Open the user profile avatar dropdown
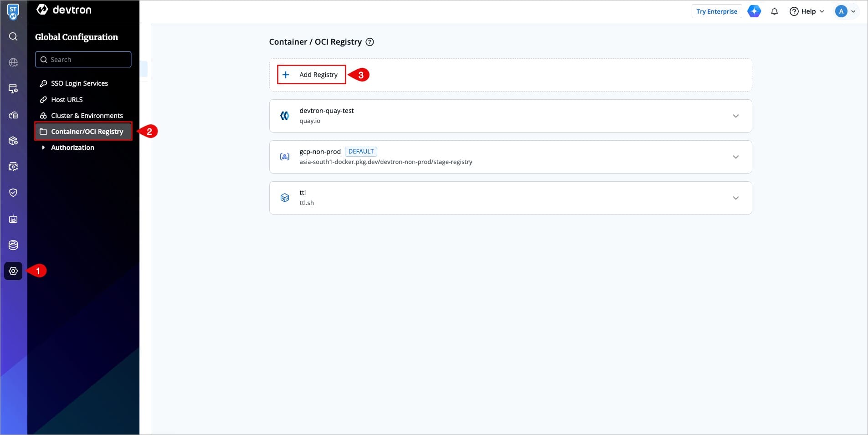 click(845, 11)
